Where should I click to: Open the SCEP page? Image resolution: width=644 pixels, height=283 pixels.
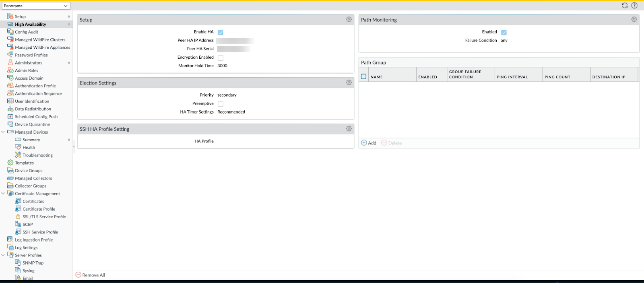click(28, 225)
